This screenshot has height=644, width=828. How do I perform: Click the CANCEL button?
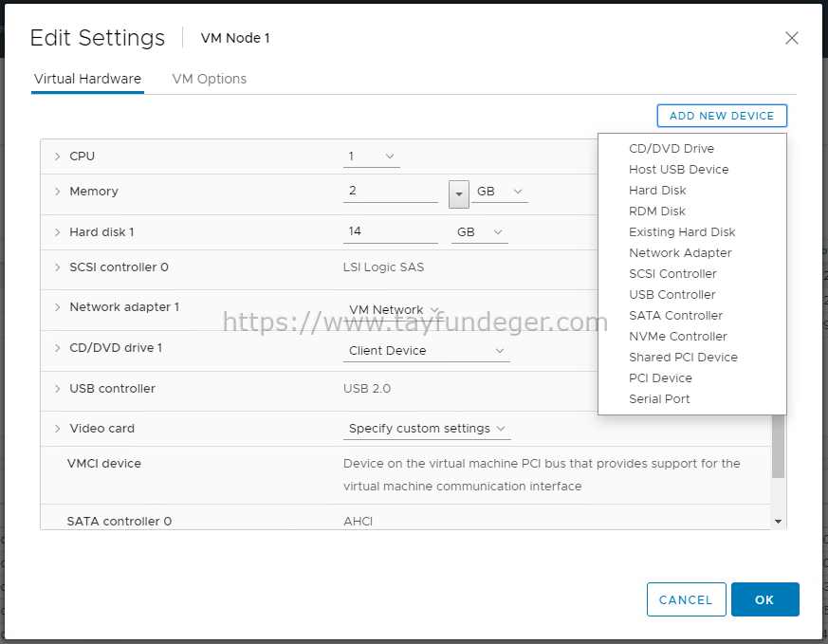tap(686, 599)
